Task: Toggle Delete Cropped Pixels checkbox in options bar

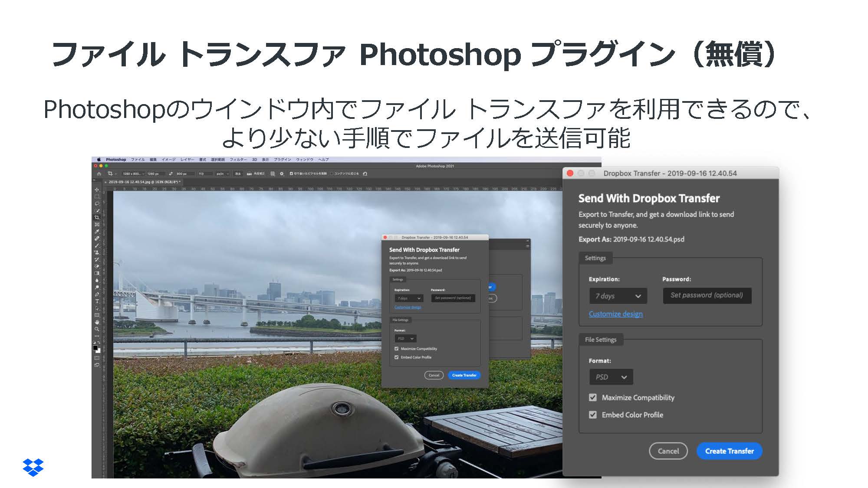Action: point(291,174)
